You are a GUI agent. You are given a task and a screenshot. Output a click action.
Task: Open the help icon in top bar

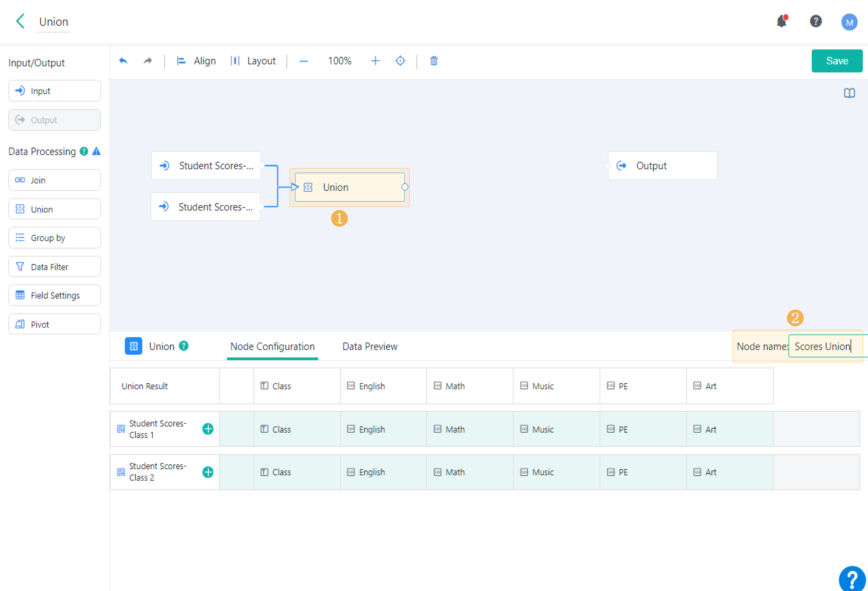point(816,21)
